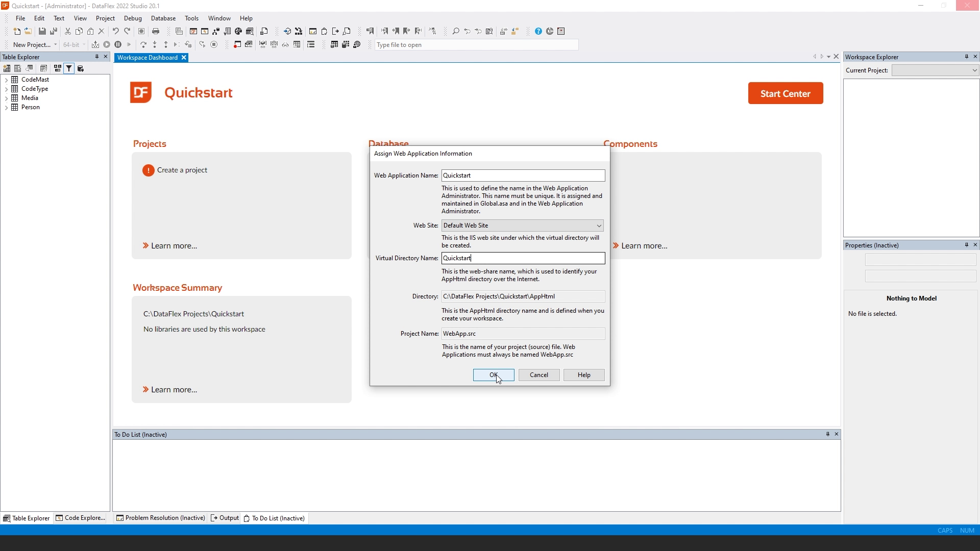Click the Create New Table icon
The height and width of the screenshot is (551, 980).
pos(7,68)
